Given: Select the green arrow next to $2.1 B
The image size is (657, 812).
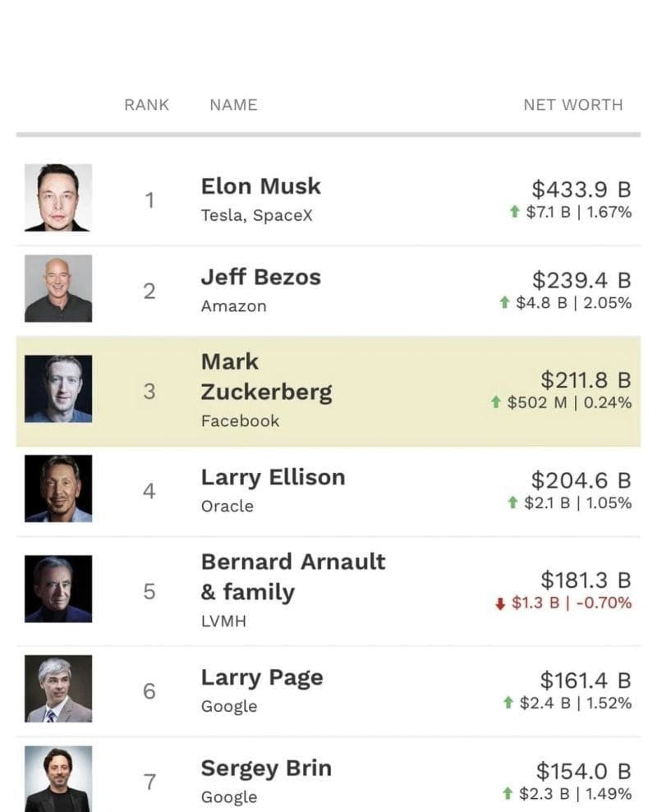Looking at the screenshot, I should click(x=513, y=502).
